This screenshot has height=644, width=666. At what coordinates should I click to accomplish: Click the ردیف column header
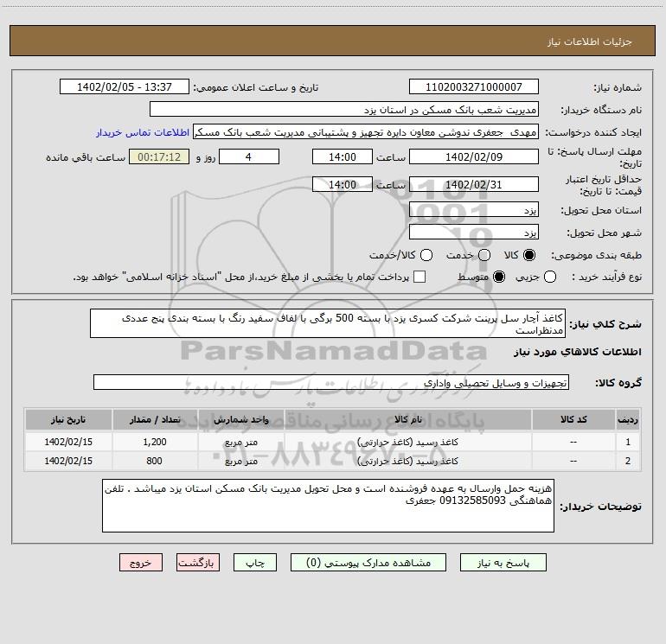(628, 419)
